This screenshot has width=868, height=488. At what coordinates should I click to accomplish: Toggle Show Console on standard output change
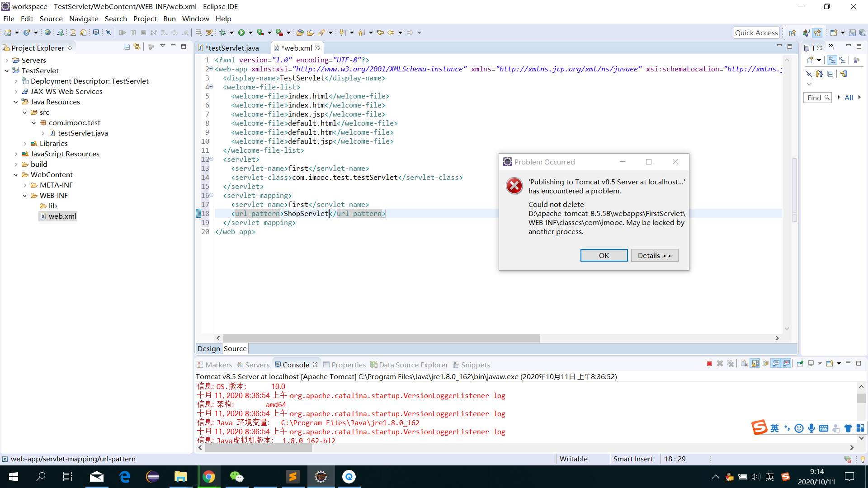[x=776, y=364]
